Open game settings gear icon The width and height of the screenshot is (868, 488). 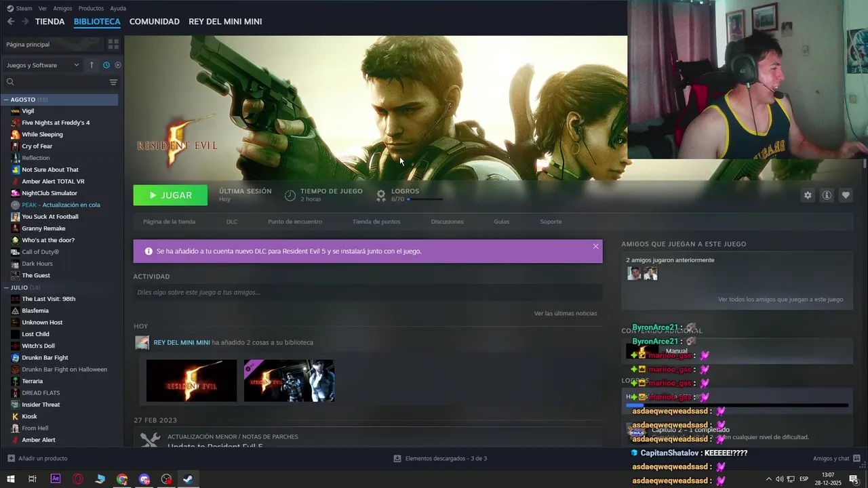click(808, 195)
